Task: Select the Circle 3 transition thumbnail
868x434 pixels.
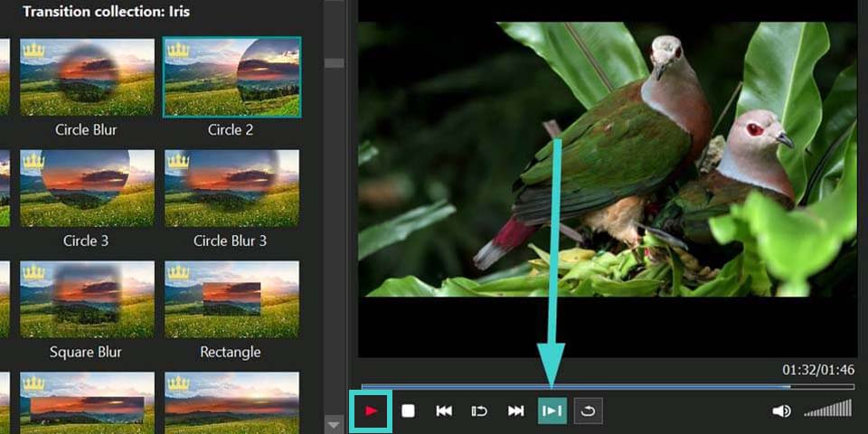Action: click(88, 188)
